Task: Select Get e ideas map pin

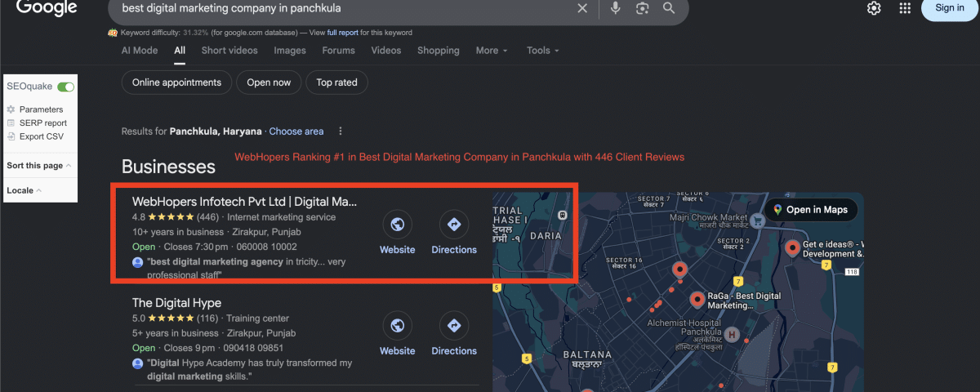Action: click(791, 248)
